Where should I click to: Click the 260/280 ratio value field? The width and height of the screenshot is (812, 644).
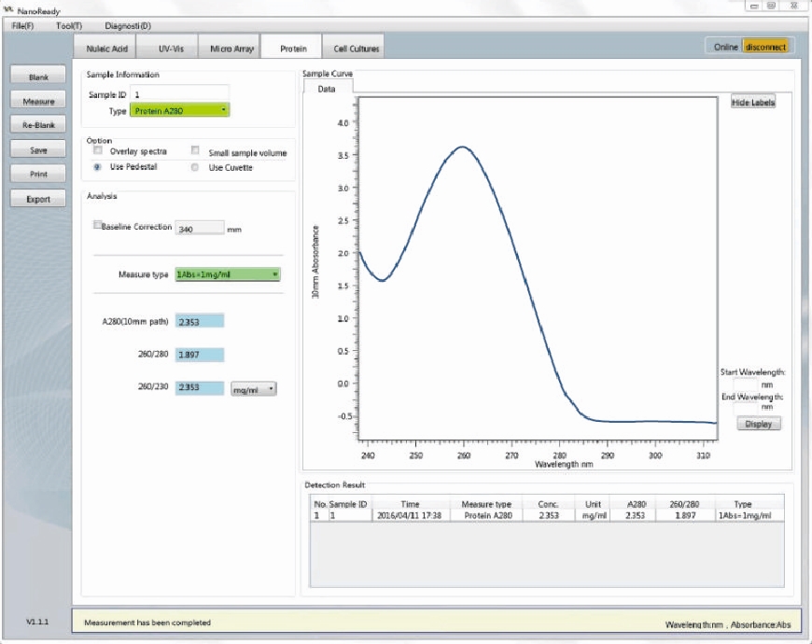200,355
